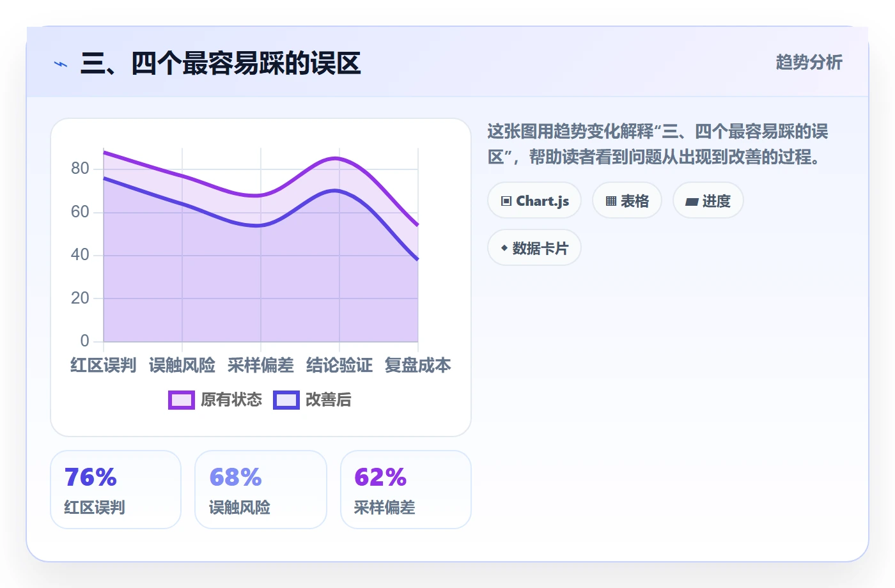
Task: Click the 趋势分析 label in the header
Action: [x=809, y=63]
